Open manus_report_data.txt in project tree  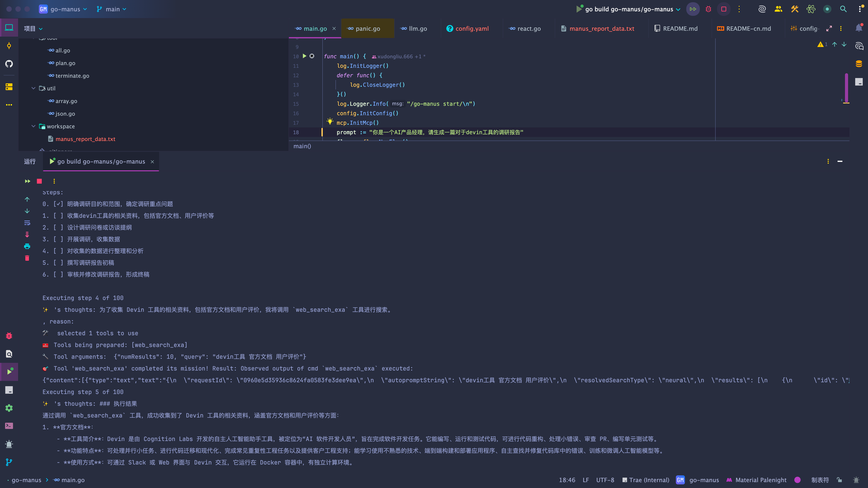(x=85, y=139)
